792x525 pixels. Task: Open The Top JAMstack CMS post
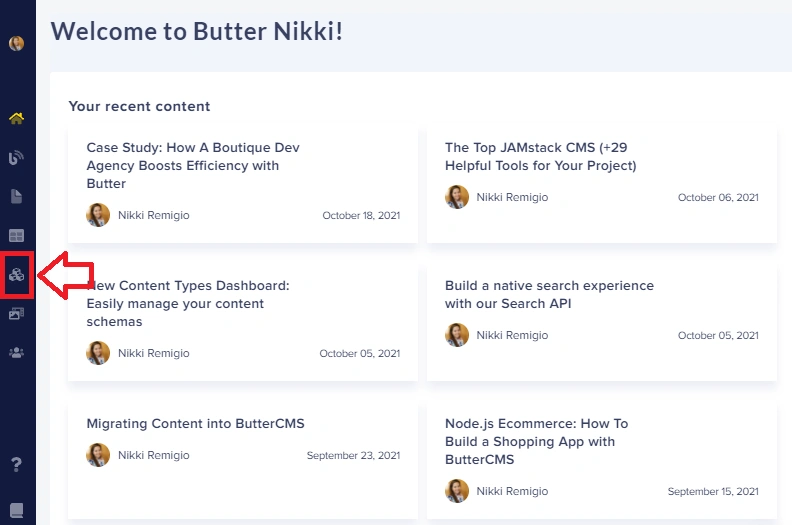[x=540, y=156]
